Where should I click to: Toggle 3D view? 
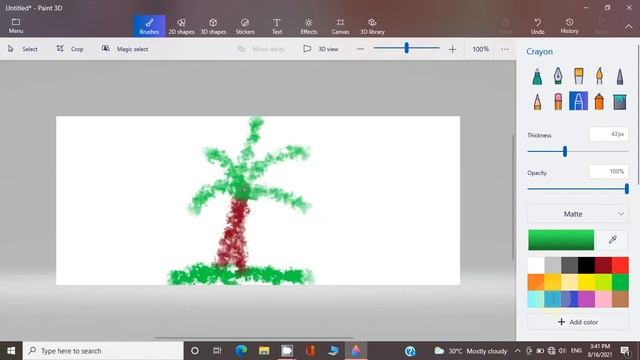coord(321,49)
